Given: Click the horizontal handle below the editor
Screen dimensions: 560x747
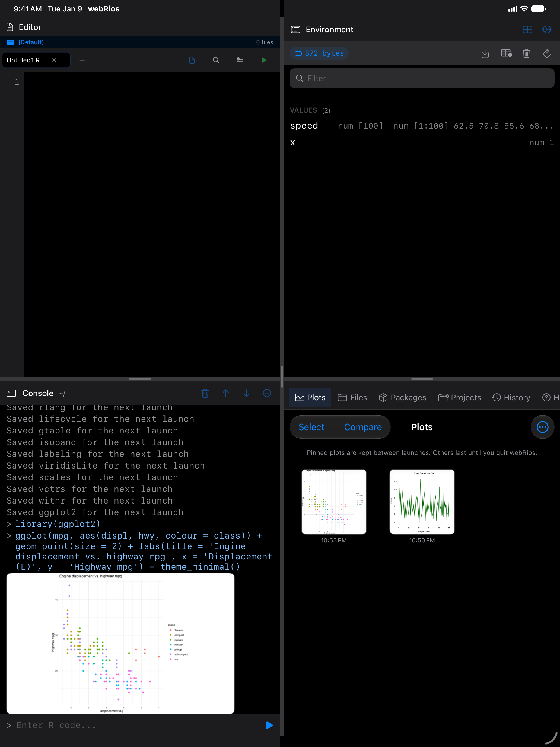Looking at the screenshot, I should coord(140,379).
